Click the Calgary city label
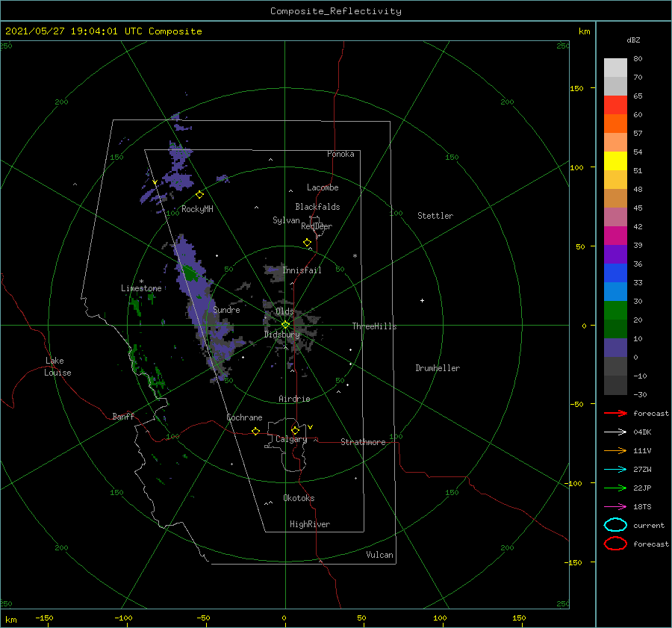The width and height of the screenshot is (672, 628). click(291, 439)
